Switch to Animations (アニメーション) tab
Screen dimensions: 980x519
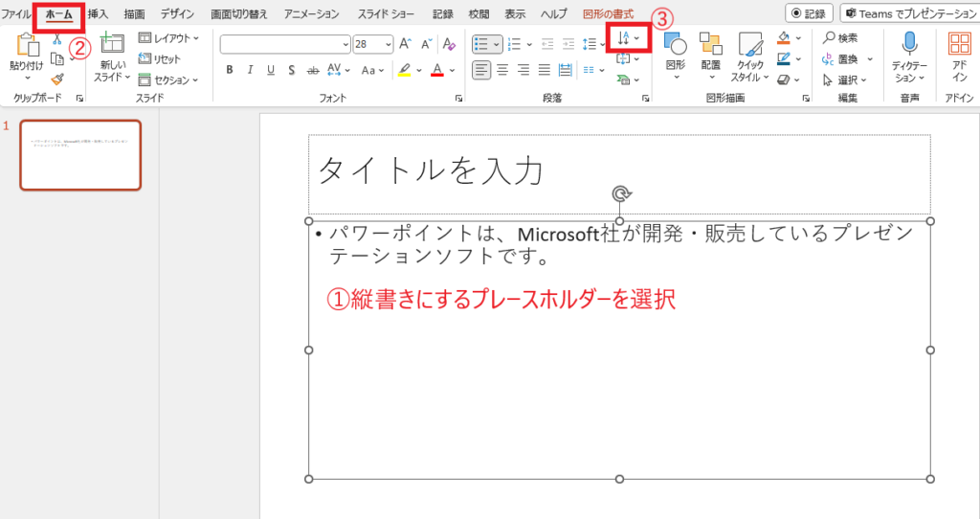point(311,13)
